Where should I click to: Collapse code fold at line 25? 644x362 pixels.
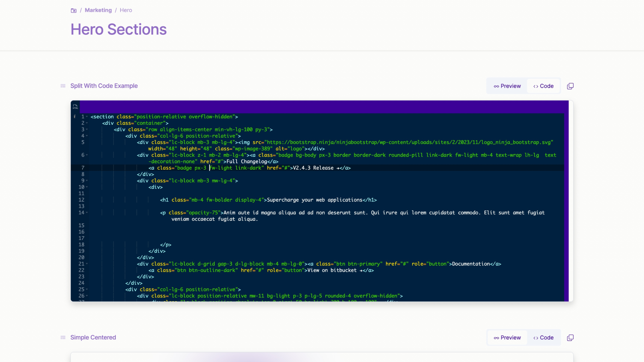pos(87,289)
